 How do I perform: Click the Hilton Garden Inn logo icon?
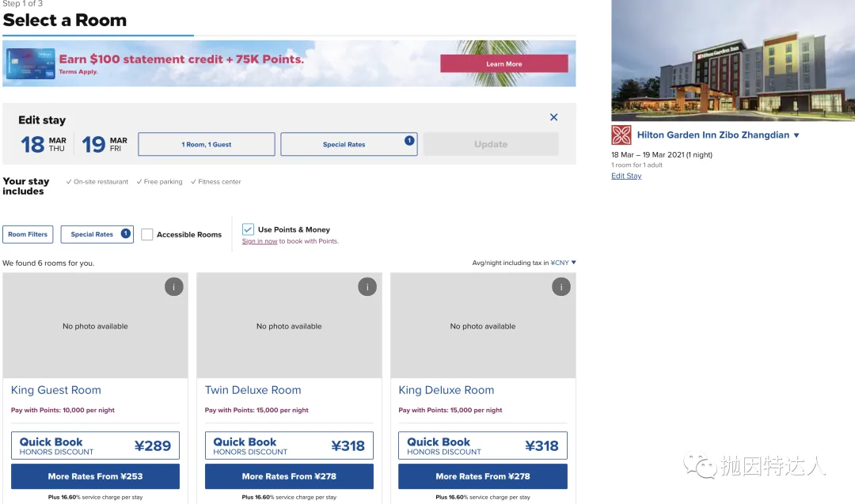click(621, 135)
